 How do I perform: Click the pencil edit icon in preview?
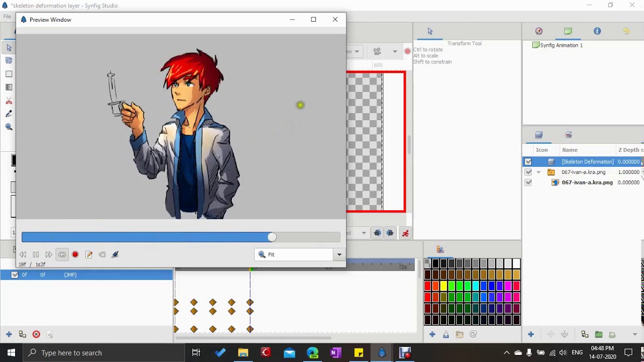click(x=89, y=254)
